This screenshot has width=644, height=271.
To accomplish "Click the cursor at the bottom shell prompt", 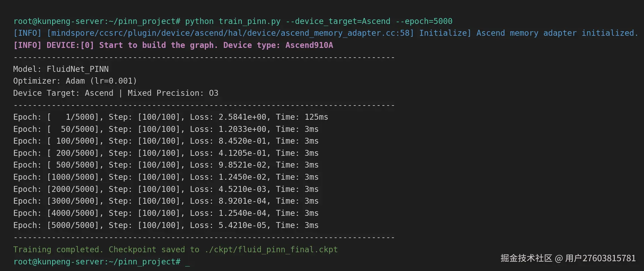I will point(188,262).
